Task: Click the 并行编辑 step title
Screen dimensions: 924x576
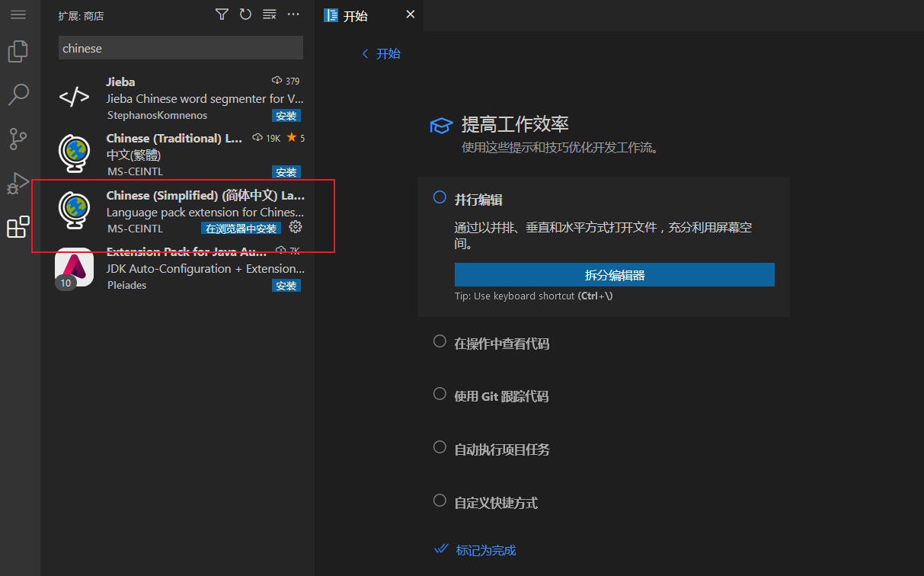Action: (478, 200)
